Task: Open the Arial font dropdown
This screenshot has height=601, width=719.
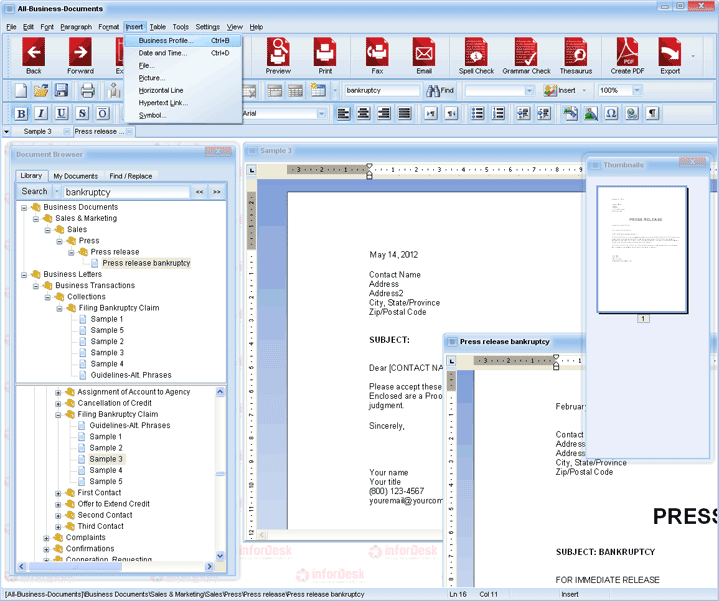Action: coord(321,113)
